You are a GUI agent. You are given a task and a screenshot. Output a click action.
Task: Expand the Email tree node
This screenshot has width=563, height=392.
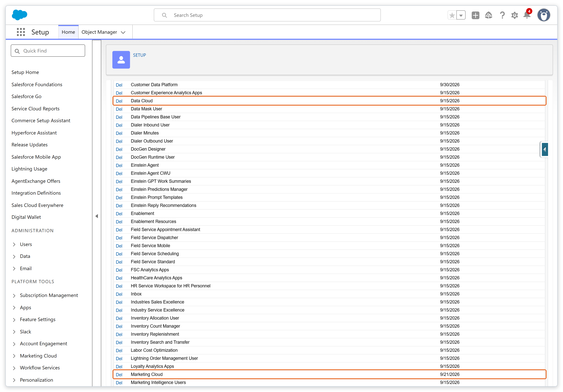14,269
